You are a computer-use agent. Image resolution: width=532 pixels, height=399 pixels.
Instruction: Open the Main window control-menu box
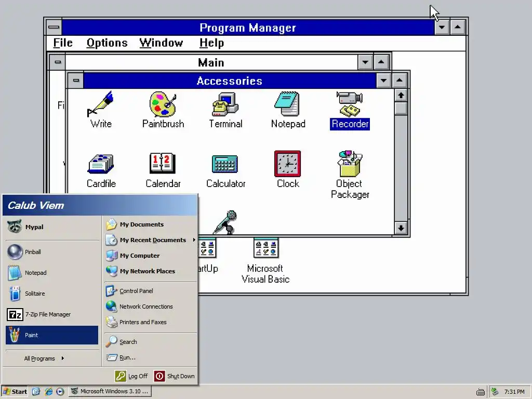(x=58, y=62)
